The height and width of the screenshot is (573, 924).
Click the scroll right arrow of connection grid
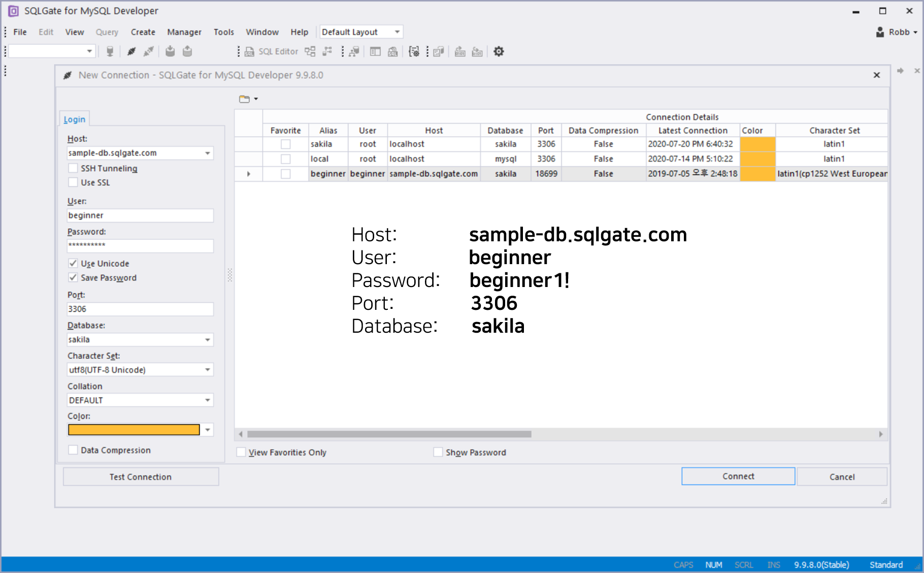pos(881,434)
